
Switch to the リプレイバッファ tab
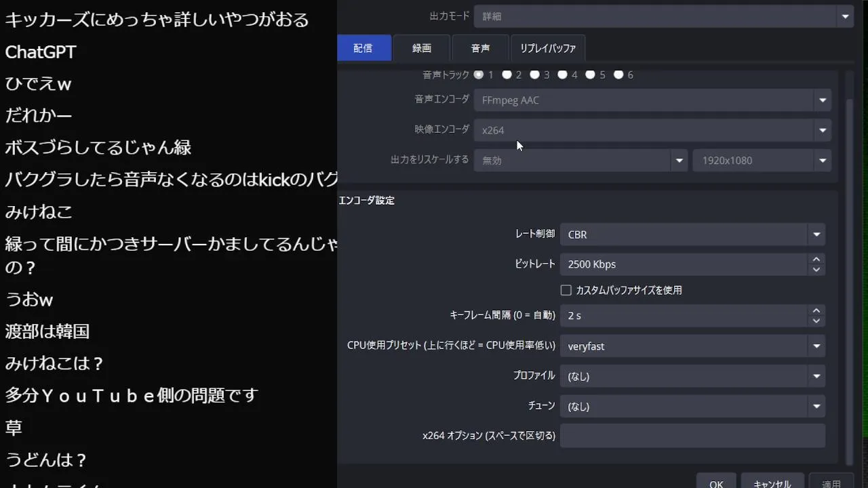point(548,48)
